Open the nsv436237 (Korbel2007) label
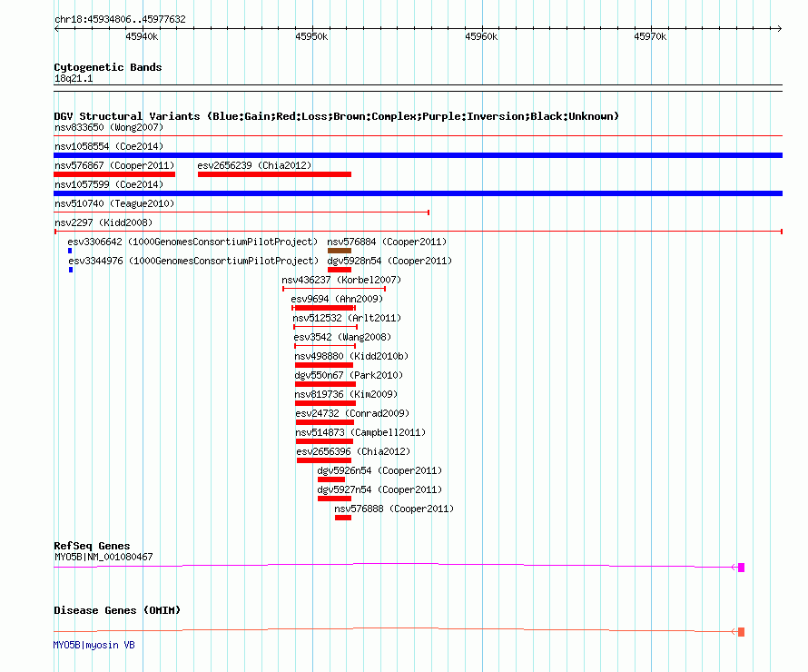Image resolution: width=808 pixels, height=672 pixels. tap(341, 280)
